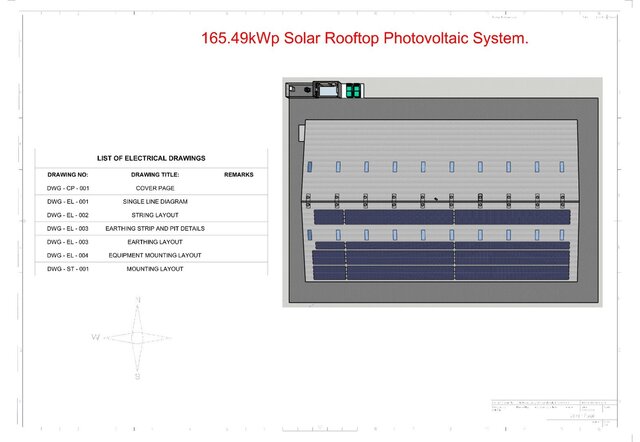
Task: Click the title block in the bottom-right corner
Action: tap(554, 413)
